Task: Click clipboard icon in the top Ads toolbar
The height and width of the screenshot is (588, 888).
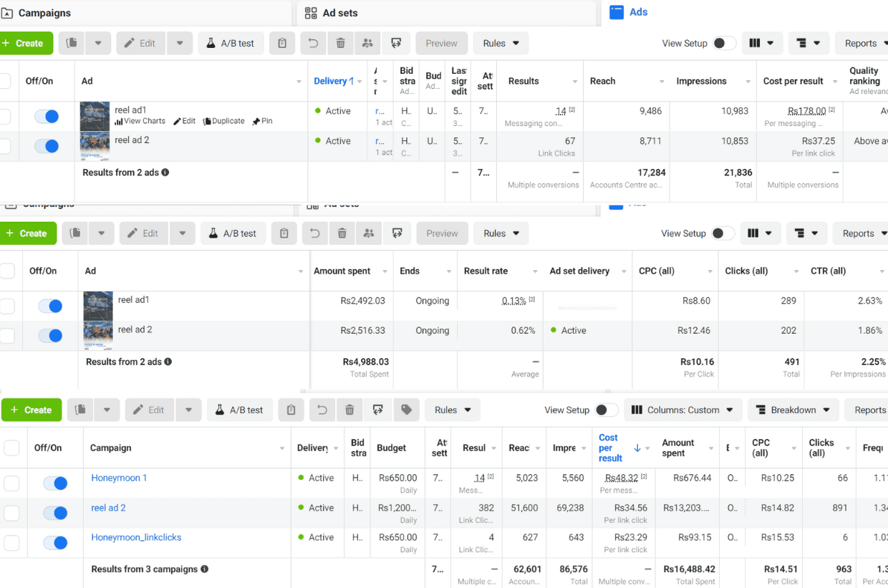Action: [x=282, y=43]
